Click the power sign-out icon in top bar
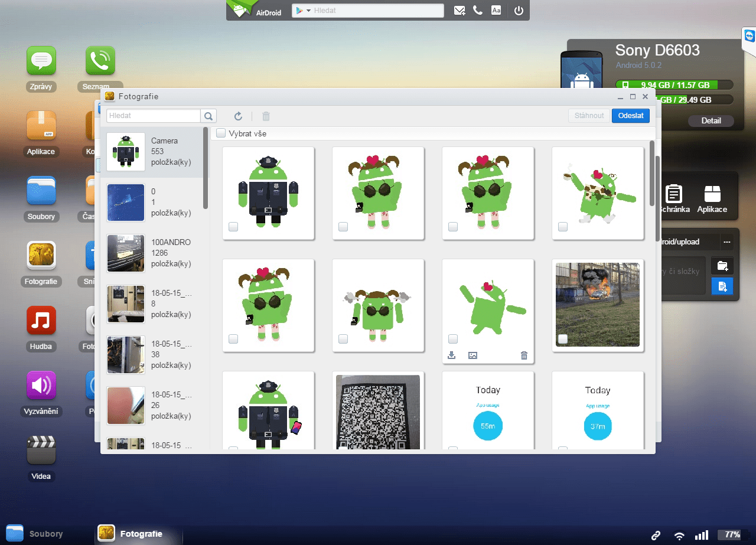The width and height of the screenshot is (756, 545). [x=519, y=11]
